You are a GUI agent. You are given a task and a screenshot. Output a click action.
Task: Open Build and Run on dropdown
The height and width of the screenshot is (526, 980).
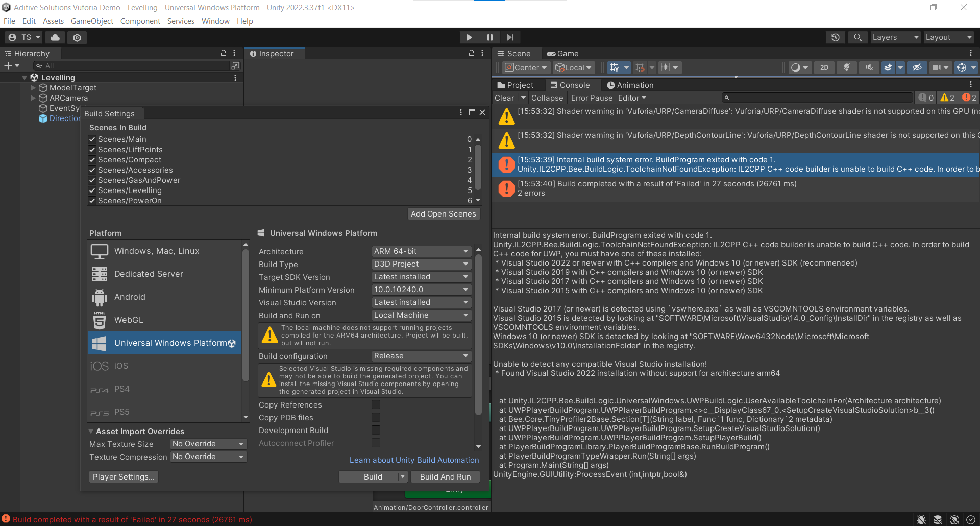422,315
